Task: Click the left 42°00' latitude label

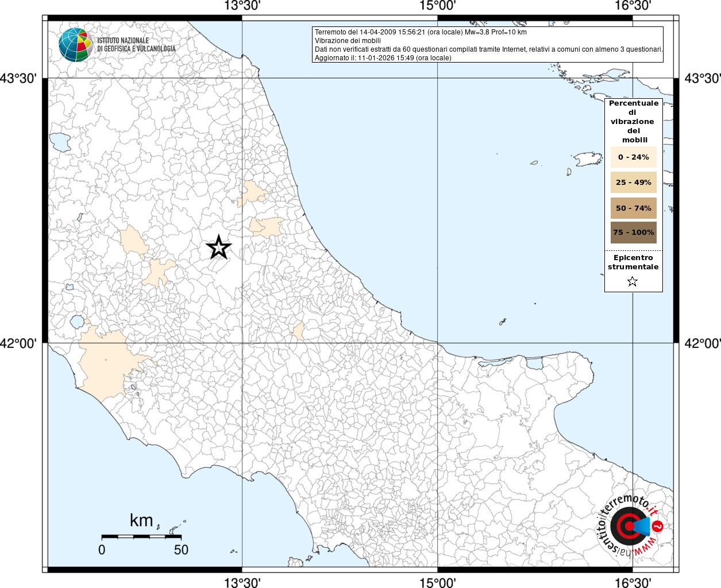Action: pos(18,343)
